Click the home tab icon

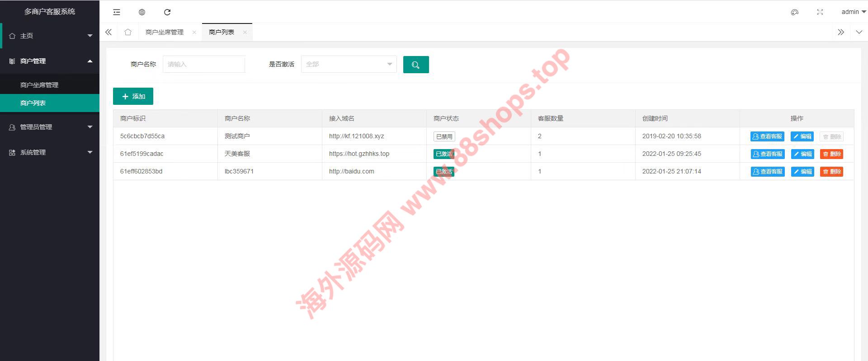tap(128, 32)
